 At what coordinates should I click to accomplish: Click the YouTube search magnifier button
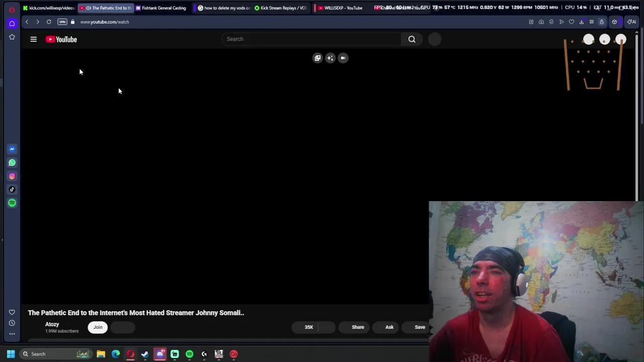click(412, 39)
